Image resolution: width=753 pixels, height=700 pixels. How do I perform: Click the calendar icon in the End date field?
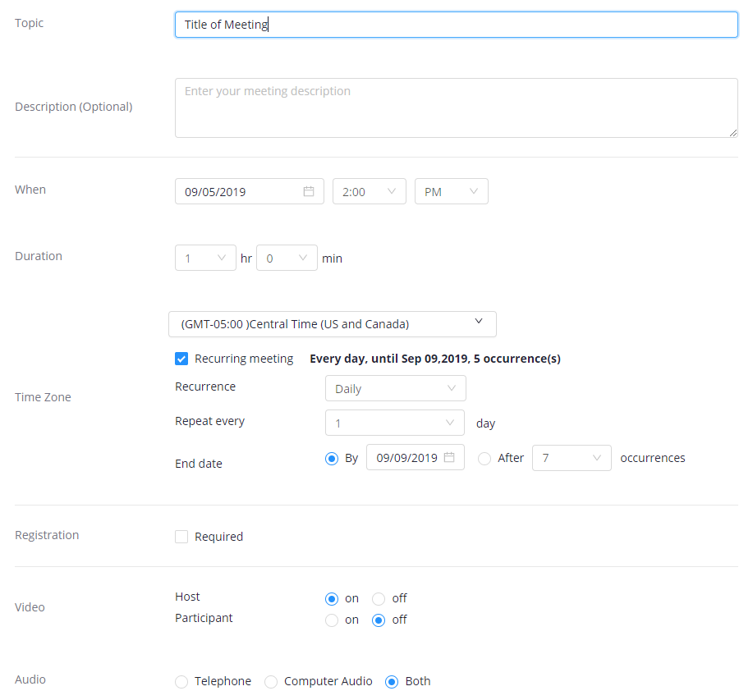click(x=449, y=458)
